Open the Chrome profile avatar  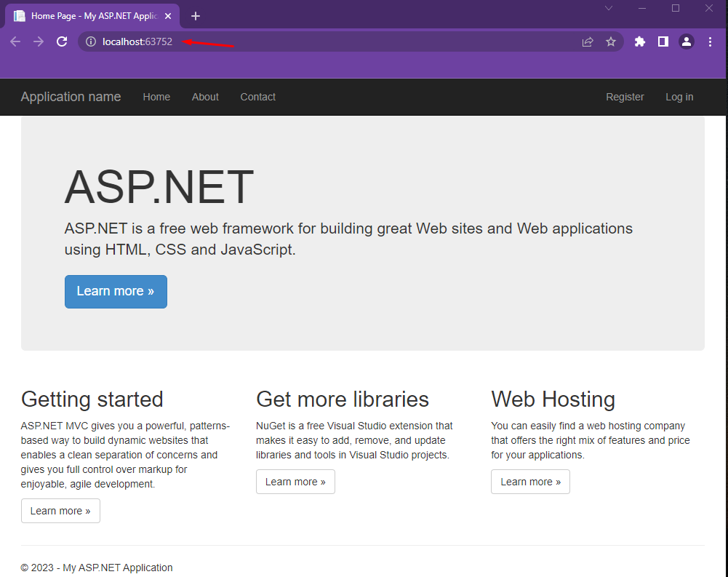coord(687,41)
